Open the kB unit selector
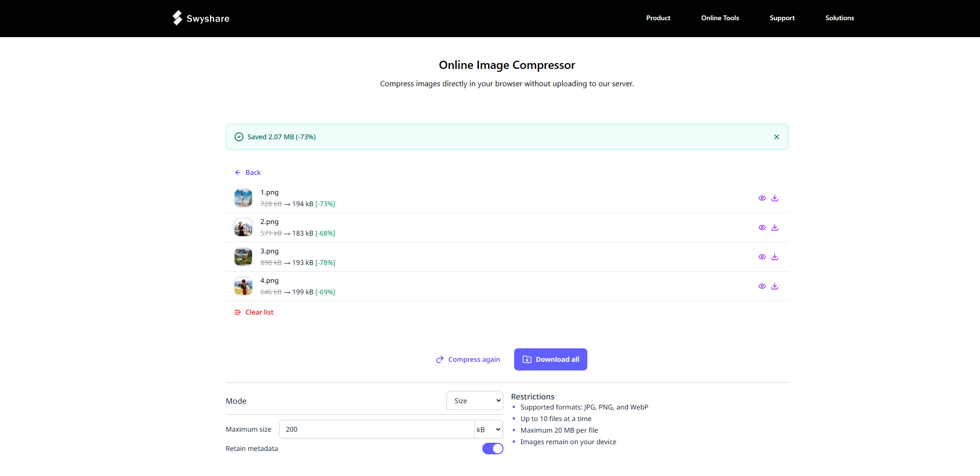The image size is (980, 476). tap(488, 429)
